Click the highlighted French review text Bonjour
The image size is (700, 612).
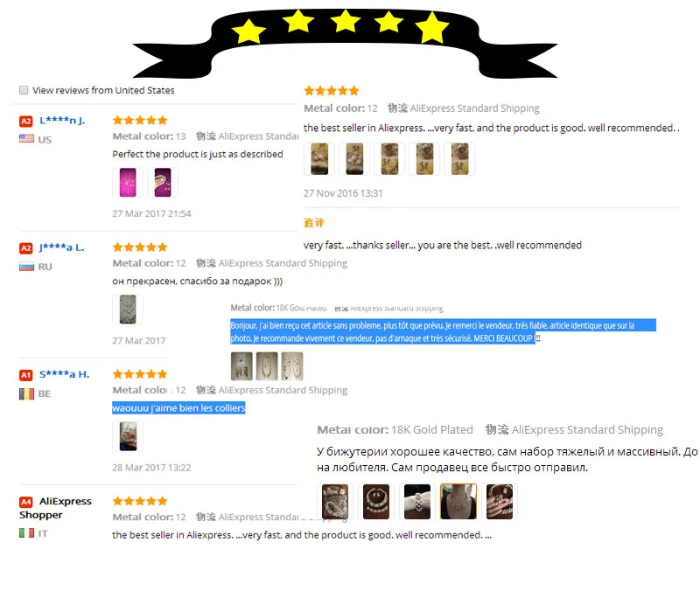click(443, 331)
